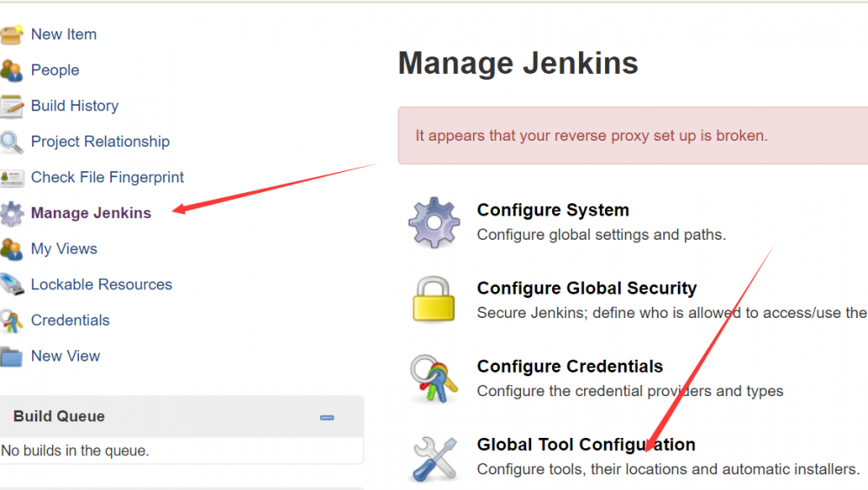
Task: Click the Manage Jenkins gear icon in sidebar
Action: pyautogui.click(x=11, y=214)
